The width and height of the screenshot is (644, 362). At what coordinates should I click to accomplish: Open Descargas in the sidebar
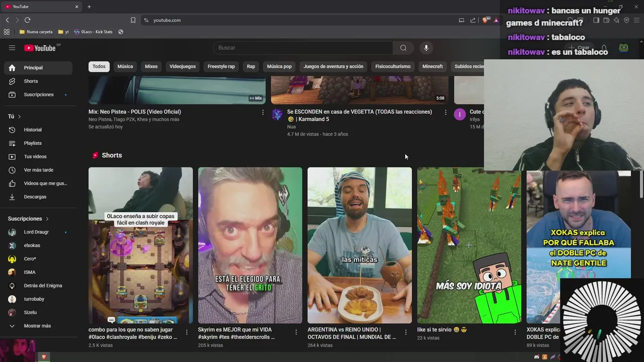38,197
